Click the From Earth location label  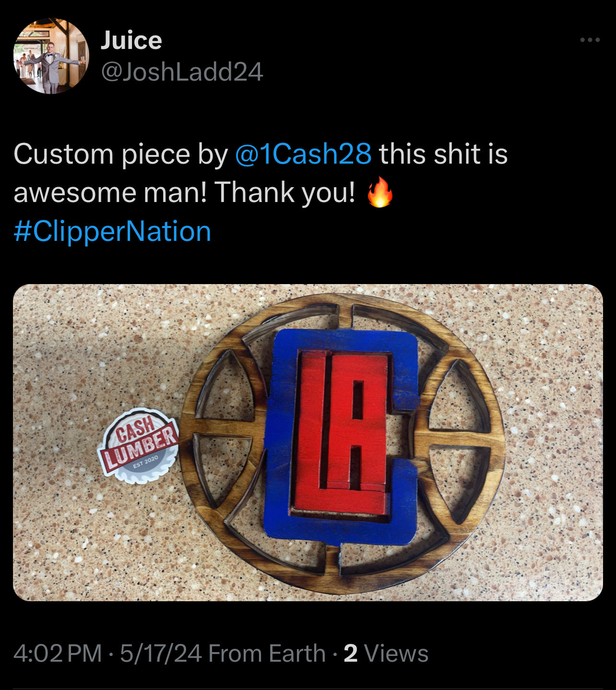pyautogui.click(x=267, y=654)
